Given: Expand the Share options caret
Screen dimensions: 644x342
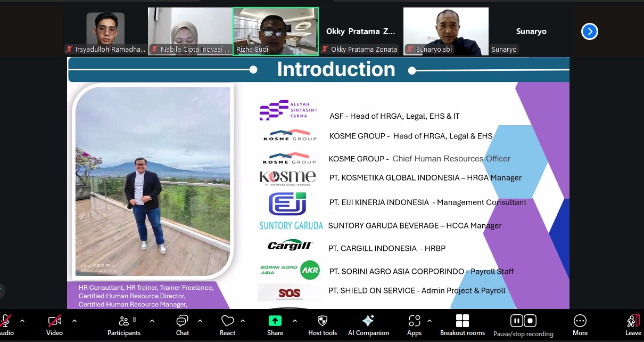Looking at the screenshot, I should click(x=294, y=321).
